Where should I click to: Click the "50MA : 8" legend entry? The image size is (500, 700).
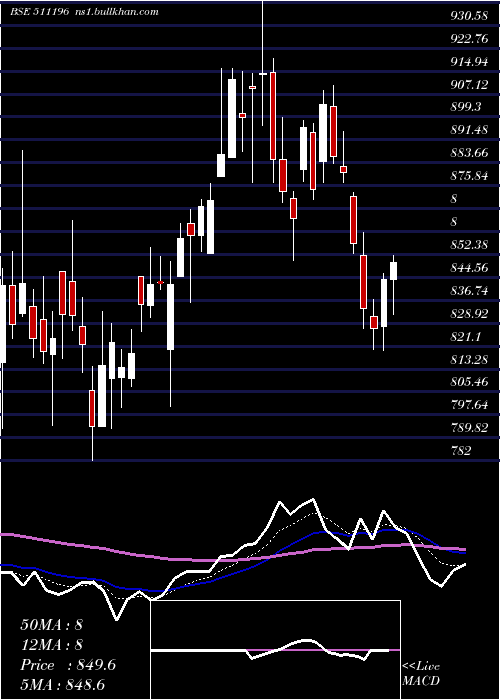[51, 625]
